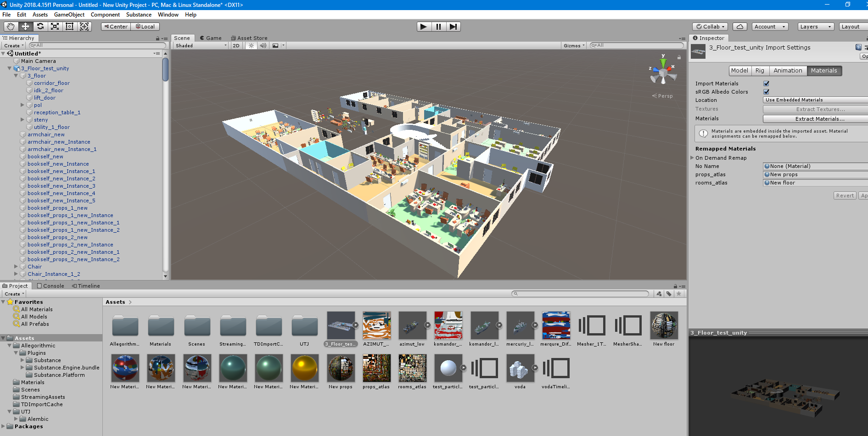Click the Revert button in the Inspector
The image size is (868, 436).
pos(845,195)
